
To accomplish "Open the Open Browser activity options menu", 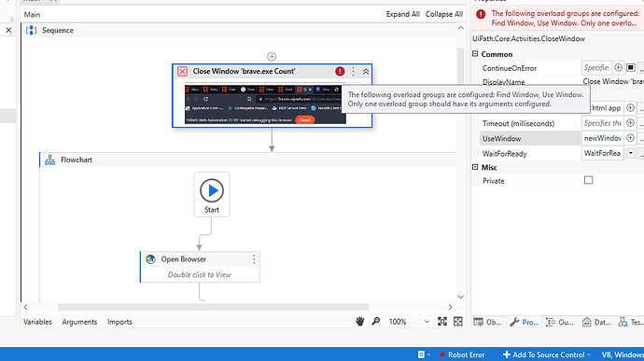I will [x=254, y=259].
